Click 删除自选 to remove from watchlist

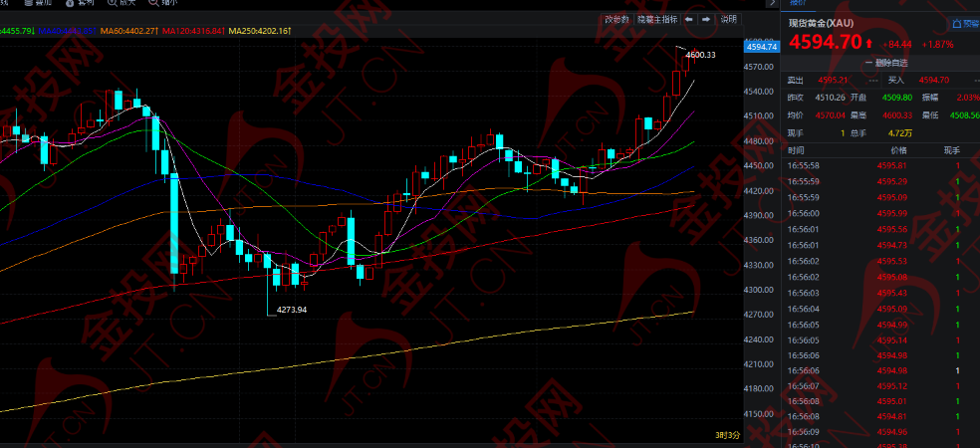click(x=891, y=63)
